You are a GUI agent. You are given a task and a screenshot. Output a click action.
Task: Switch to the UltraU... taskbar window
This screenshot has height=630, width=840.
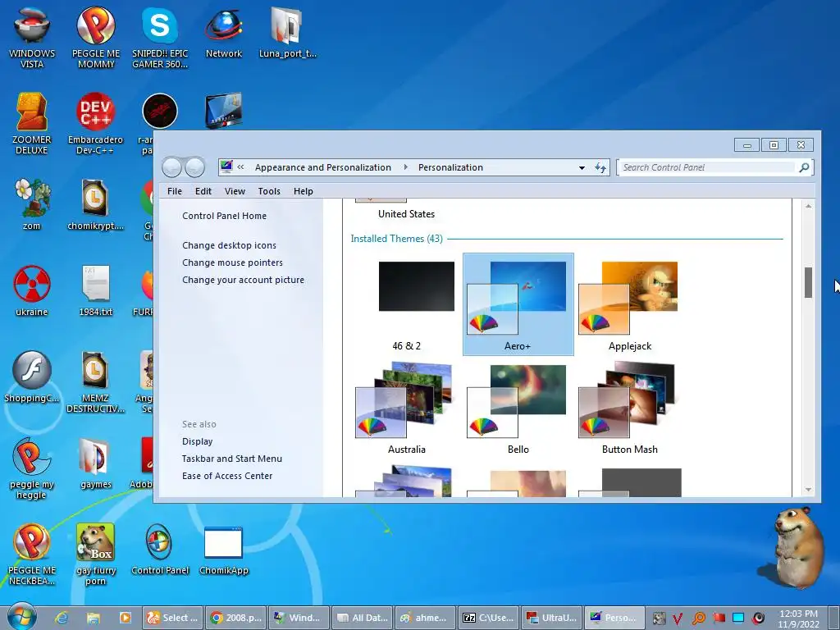pos(552,618)
